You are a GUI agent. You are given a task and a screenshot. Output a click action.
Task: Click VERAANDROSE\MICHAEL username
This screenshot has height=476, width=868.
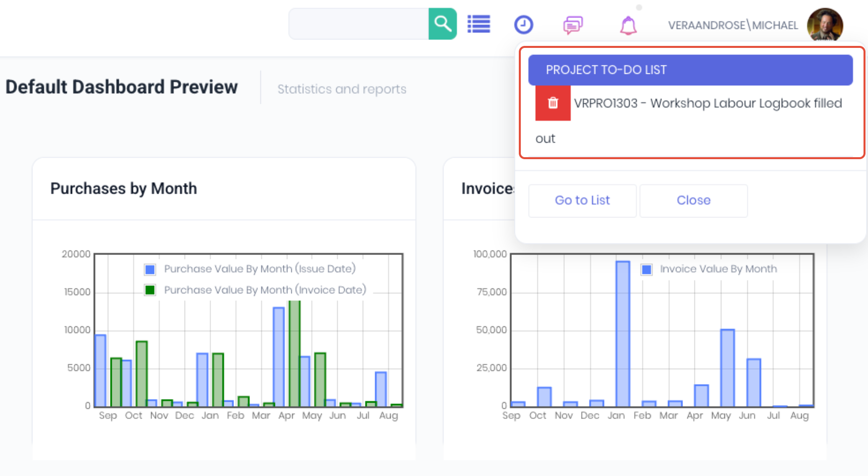pyautogui.click(x=733, y=25)
